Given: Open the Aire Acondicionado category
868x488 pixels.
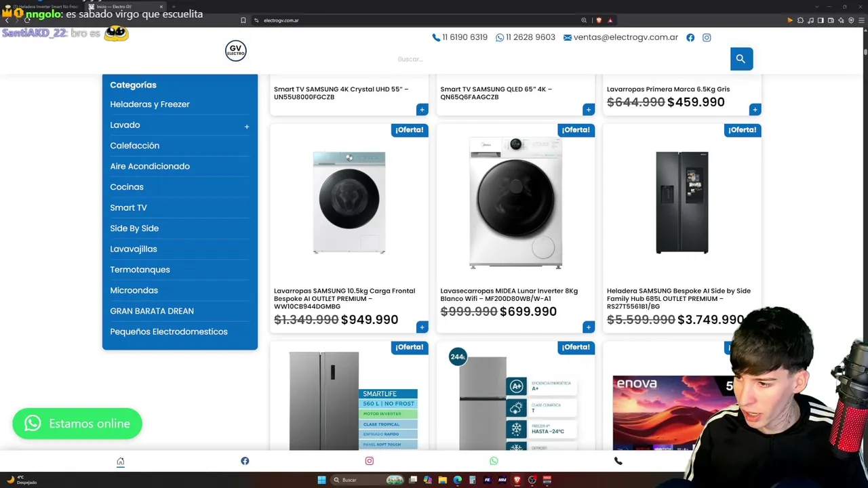Looking at the screenshot, I should pyautogui.click(x=150, y=166).
